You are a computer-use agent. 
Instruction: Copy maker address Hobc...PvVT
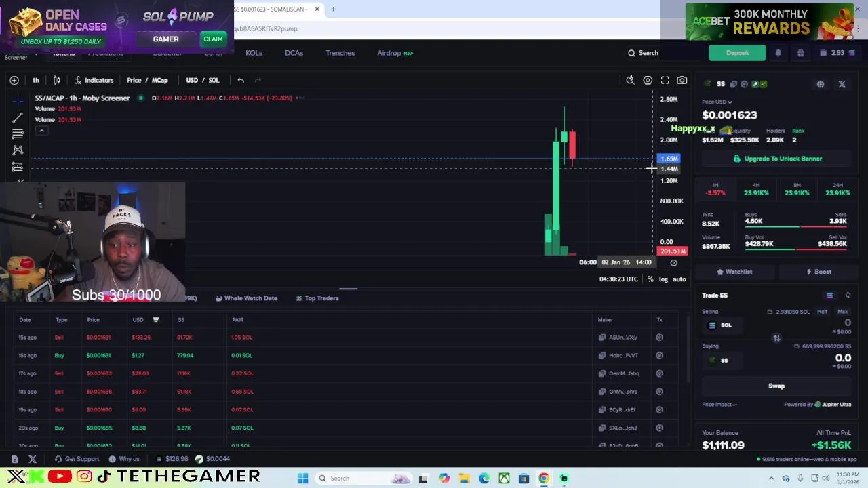(602, 355)
